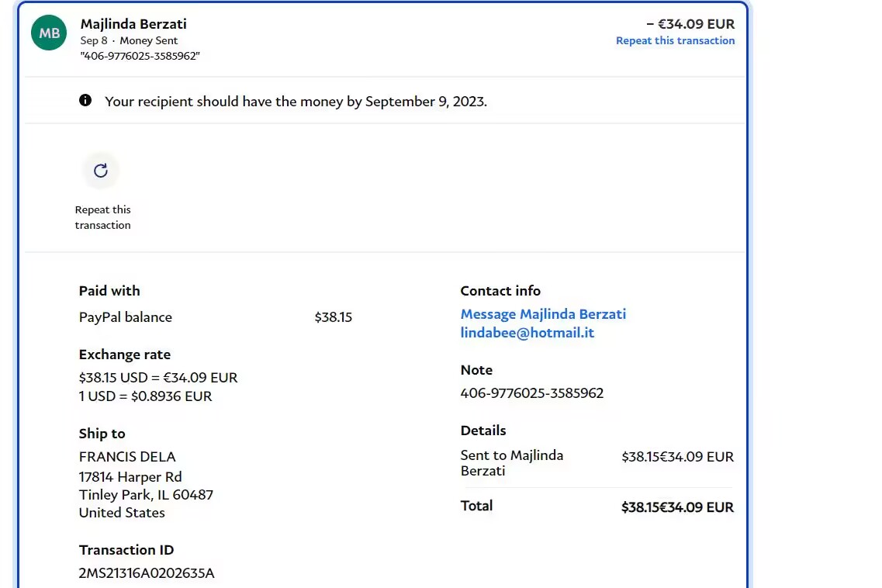Click the note number under Note heading
Image resolution: width=882 pixels, height=588 pixels.
pyautogui.click(x=531, y=393)
